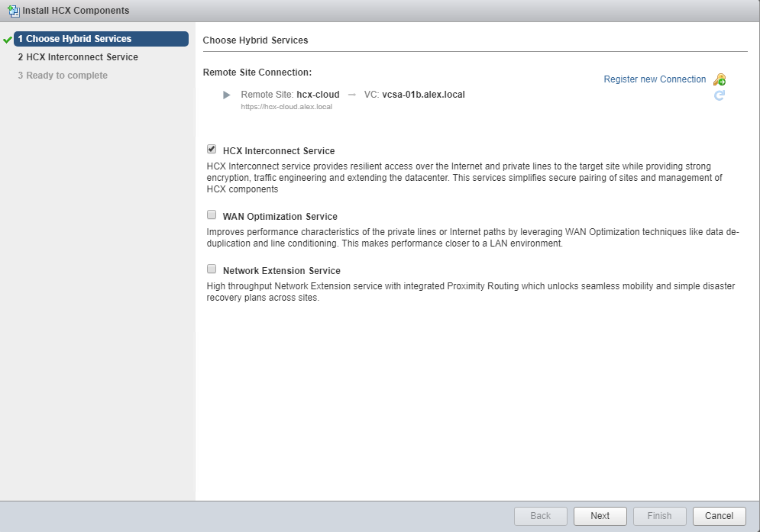Click the disabled Finish button
The image size is (760, 532).
tap(660, 516)
